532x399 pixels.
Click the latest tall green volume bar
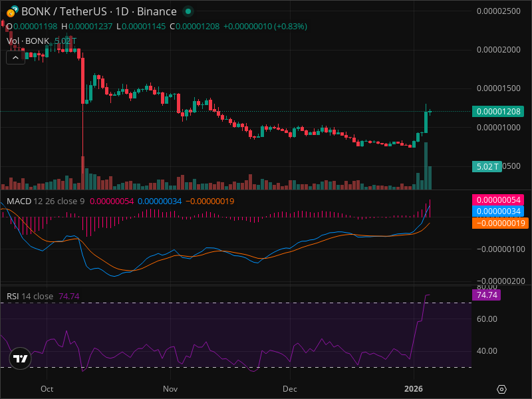coord(426,166)
